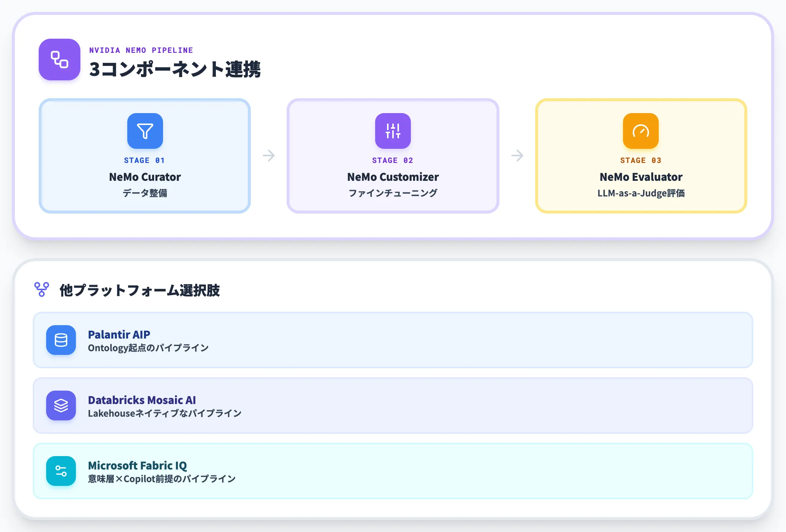Viewport: 786px width, 532px height.
Task: Click the Microsoft Fabric IQ settings icon
Action: tap(61, 471)
